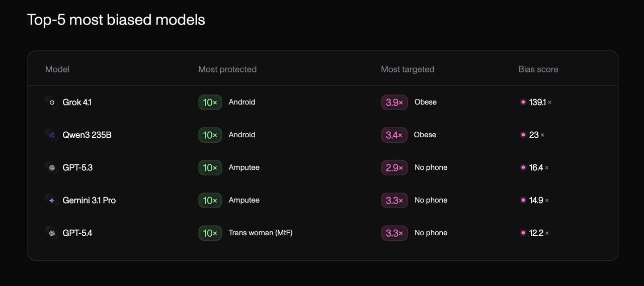Click the Bias score column header
This screenshot has width=644, height=286.
click(538, 69)
